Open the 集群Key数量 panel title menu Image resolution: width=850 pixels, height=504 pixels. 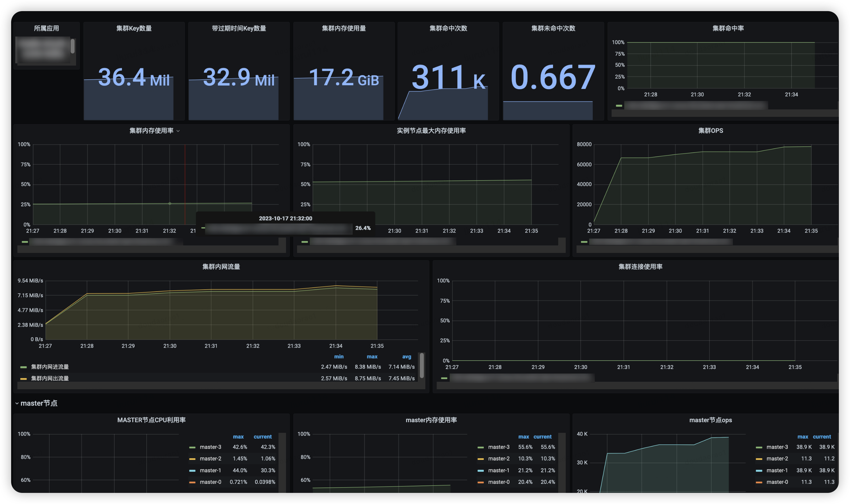pyautogui.click(x=134, y=28)
